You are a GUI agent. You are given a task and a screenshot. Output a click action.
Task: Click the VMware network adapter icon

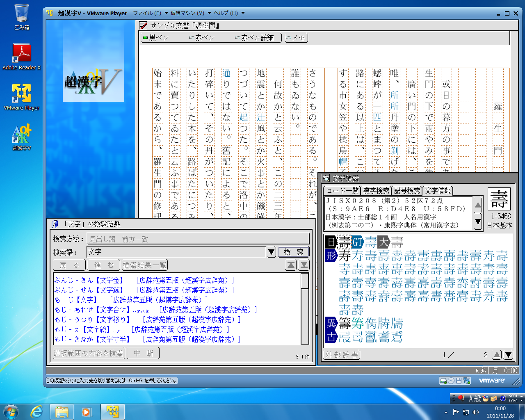point(467,381)
